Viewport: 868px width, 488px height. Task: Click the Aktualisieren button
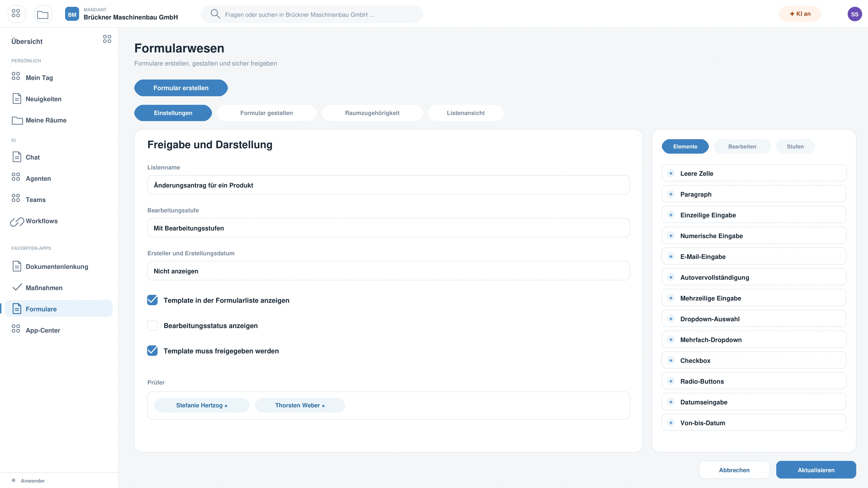[816, 470]
